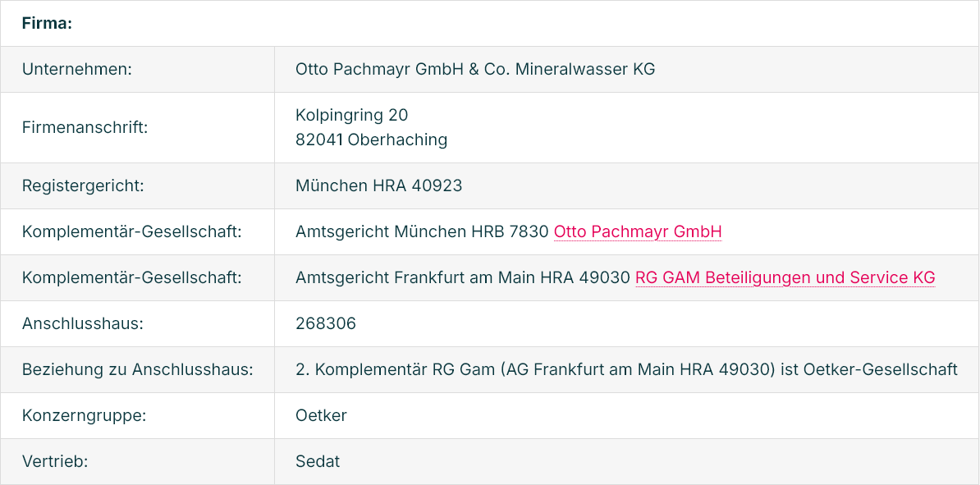The image size is (980, 485).
Task: Click the Amtsgericht München HRB 7830 text
Action: [422, 232]
